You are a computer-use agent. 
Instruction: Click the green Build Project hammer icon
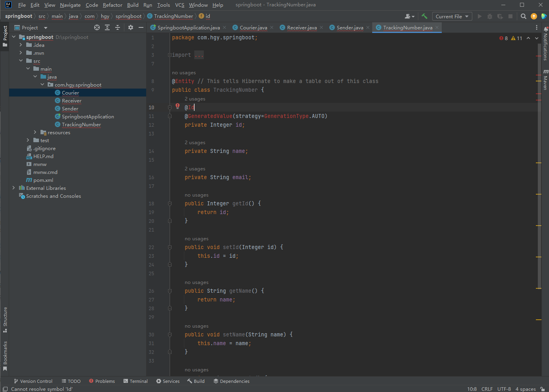(424, 16)
